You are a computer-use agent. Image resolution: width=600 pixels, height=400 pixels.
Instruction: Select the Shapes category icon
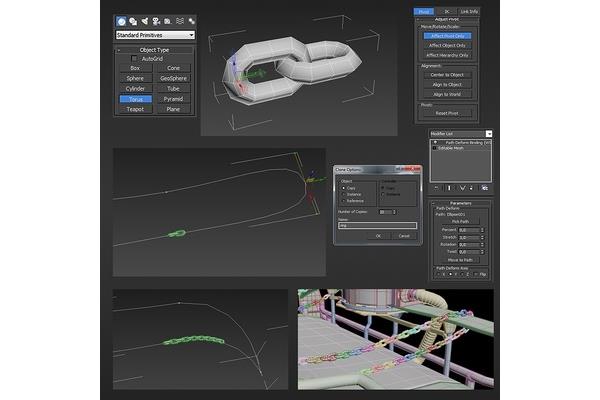point(133,21)
